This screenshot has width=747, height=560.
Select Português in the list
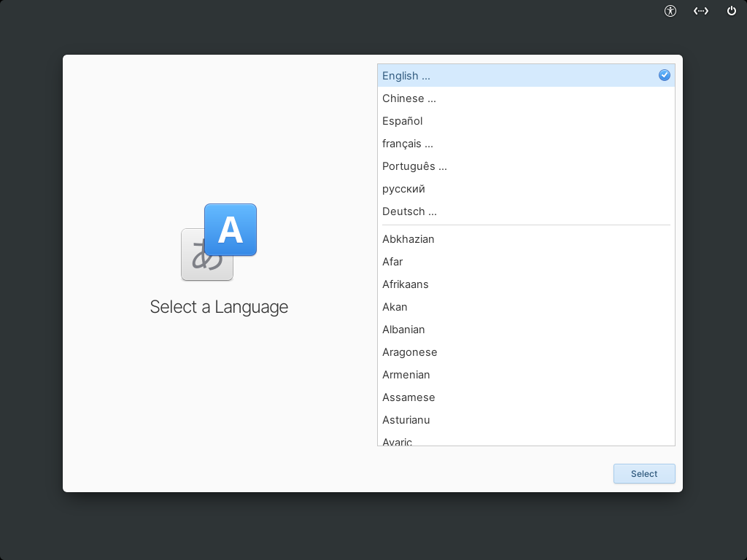526,166
